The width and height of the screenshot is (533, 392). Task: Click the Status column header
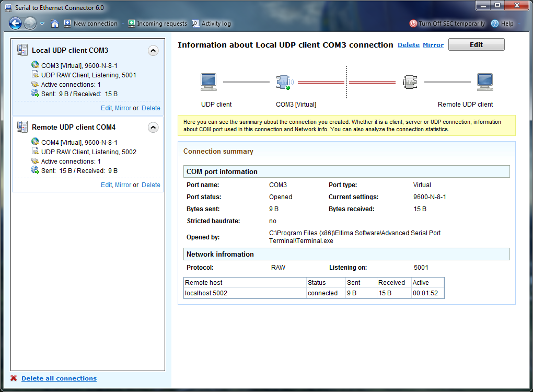(x=326, y=283)
